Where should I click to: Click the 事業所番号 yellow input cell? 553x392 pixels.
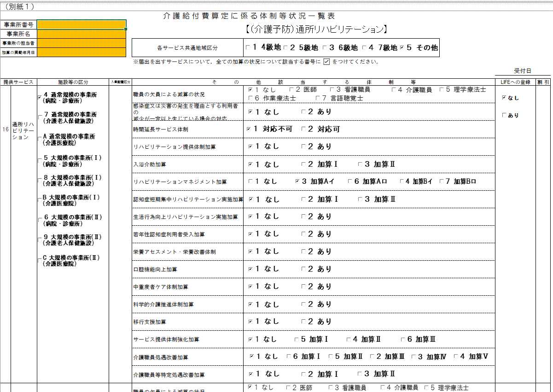(81, 24)
